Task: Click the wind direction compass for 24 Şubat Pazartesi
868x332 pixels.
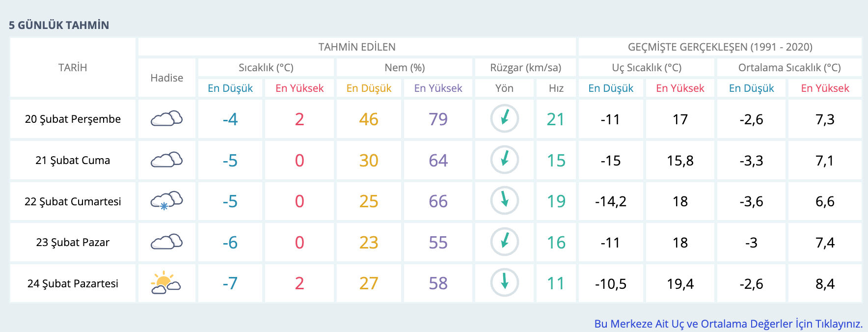Action: [x=504, y=283]
